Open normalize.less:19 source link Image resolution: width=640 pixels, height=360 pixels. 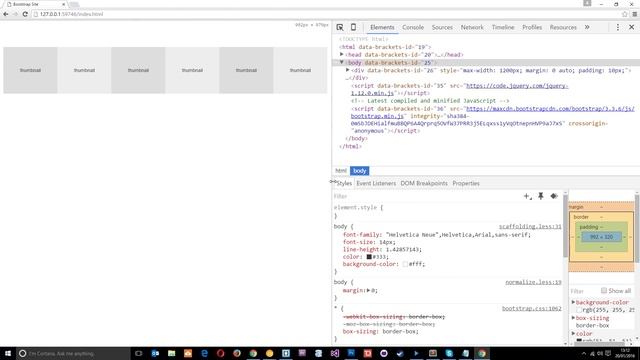533,282
